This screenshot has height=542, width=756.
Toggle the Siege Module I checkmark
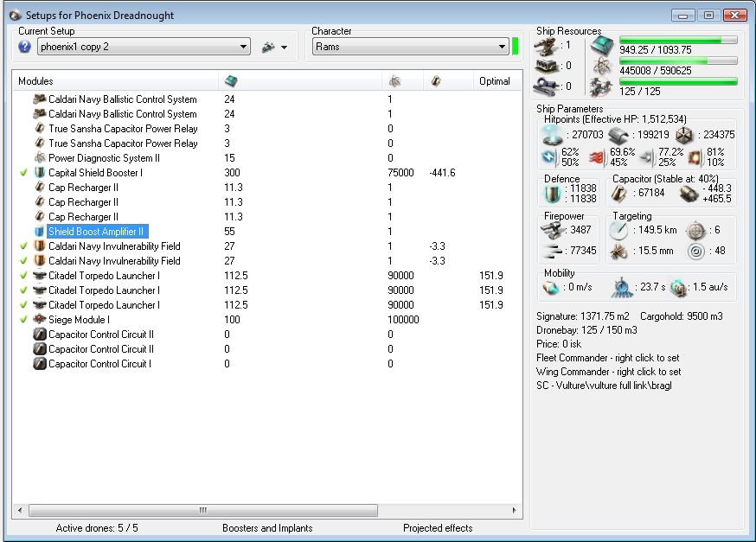(23, 320)
